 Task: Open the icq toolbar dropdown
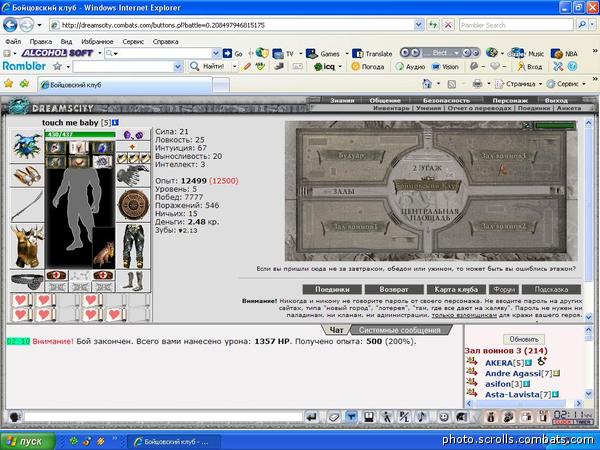[340, 67]
